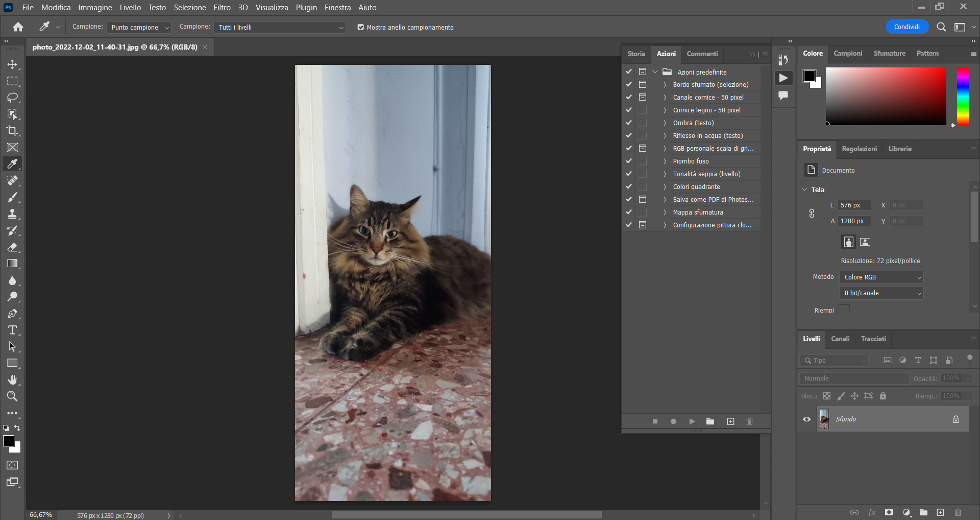Pick a color from the red gradient field
Viewport: 980px width, 520px height.
point(886,97)
